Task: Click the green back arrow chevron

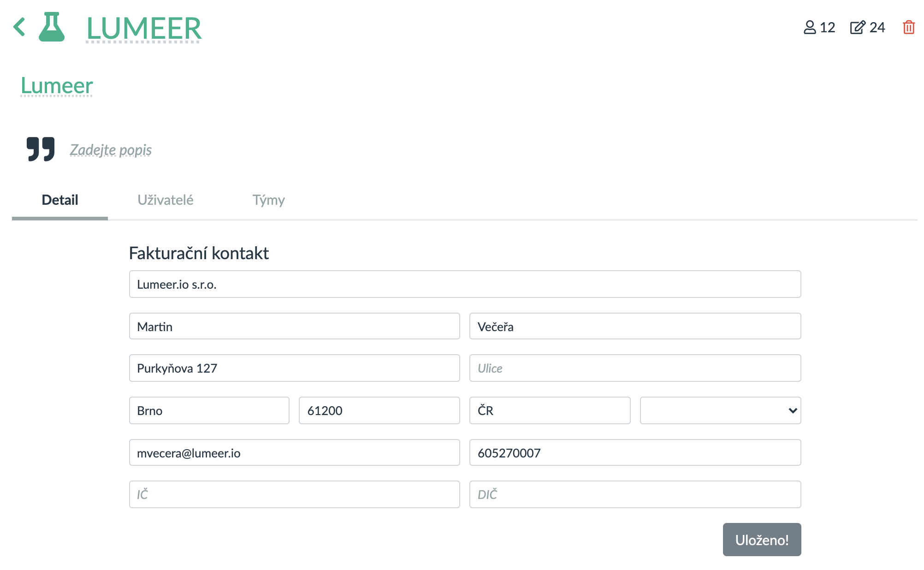Action: coord(19,27)
